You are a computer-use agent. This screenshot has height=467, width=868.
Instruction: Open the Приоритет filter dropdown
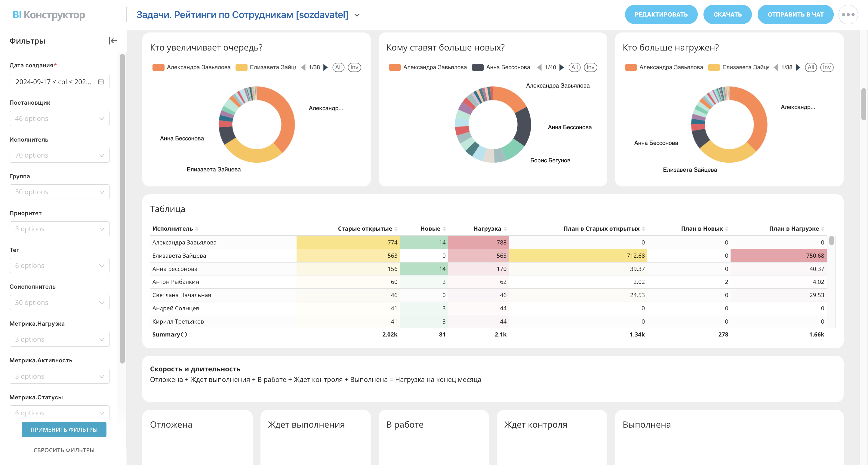[60, 229]
